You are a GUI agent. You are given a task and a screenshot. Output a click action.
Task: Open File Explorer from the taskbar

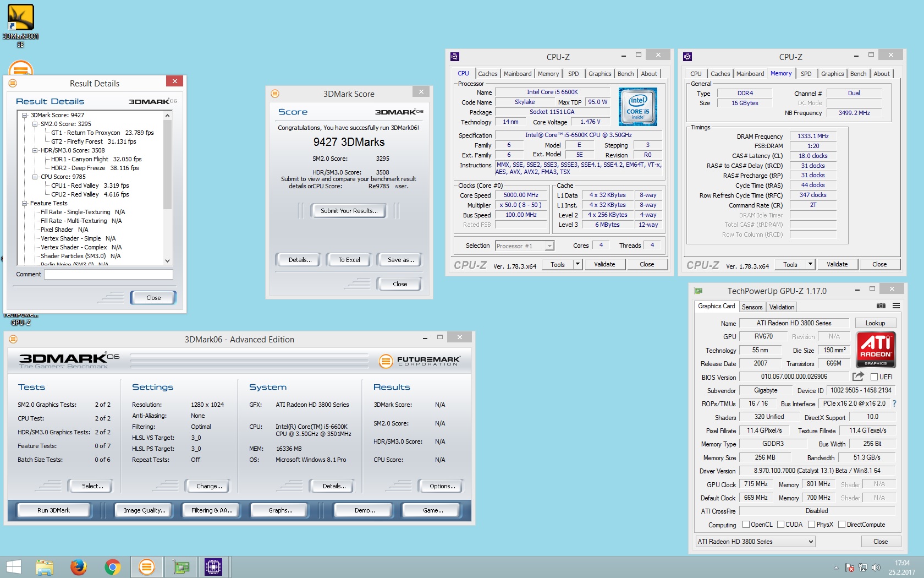pyautogui.click(x=45, y=567)
